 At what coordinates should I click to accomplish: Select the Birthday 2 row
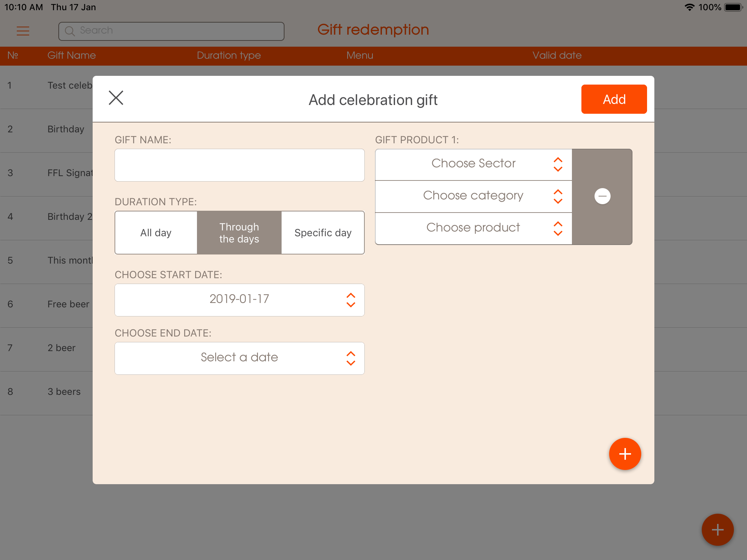coord(46,218)
